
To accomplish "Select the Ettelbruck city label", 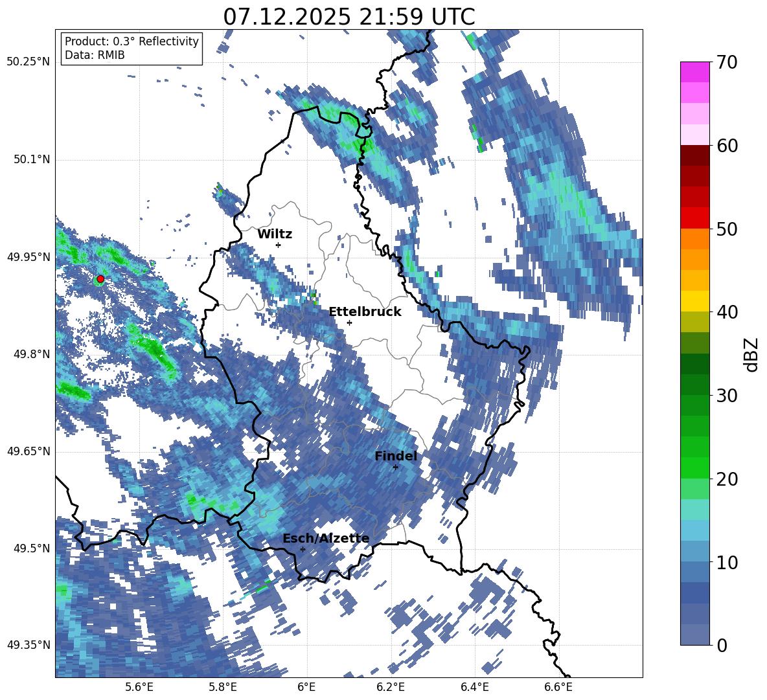I will (x=365, y=312).
